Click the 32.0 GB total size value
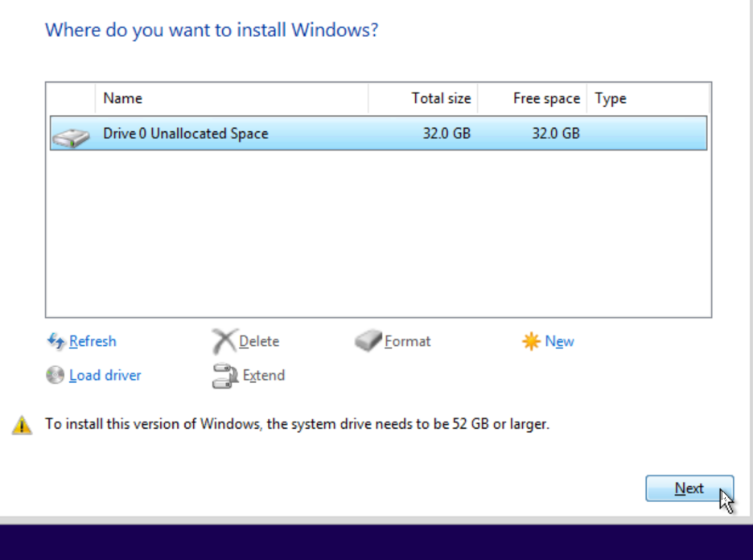Screen dimensions: 753x560 pos(446,133)
